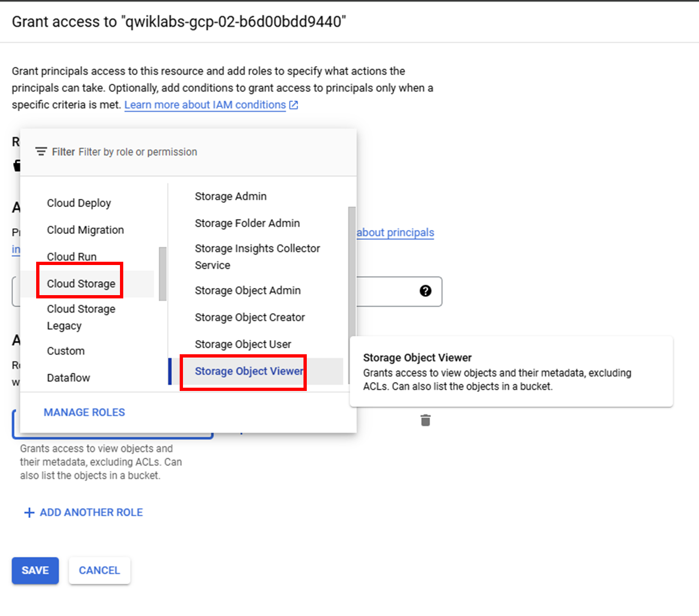
Task: Click the plus icon beside Add Another Role
Action: point(29,513)
